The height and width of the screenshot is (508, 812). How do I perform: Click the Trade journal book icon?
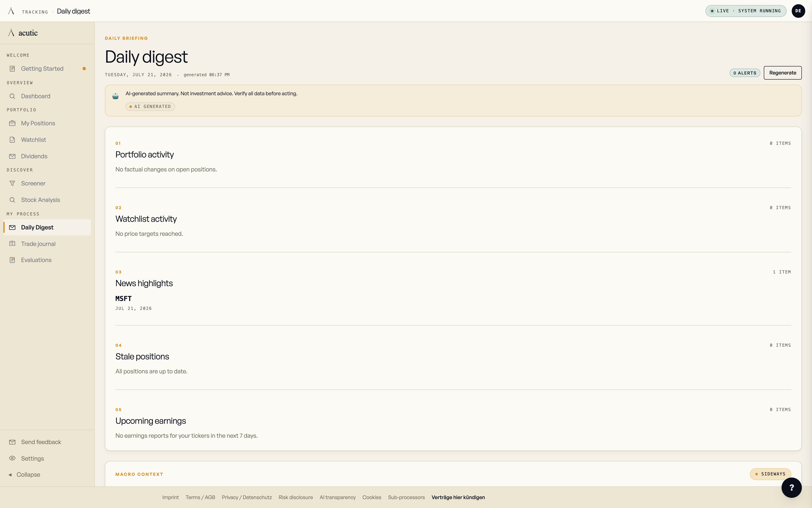[x=12, y=244]
